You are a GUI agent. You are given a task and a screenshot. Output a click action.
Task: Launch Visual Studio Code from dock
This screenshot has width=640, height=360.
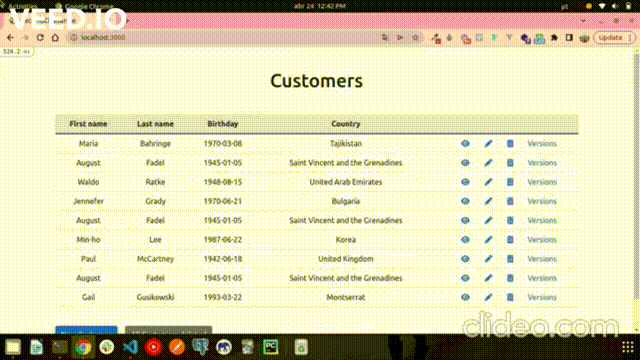[x=130, y=347]
